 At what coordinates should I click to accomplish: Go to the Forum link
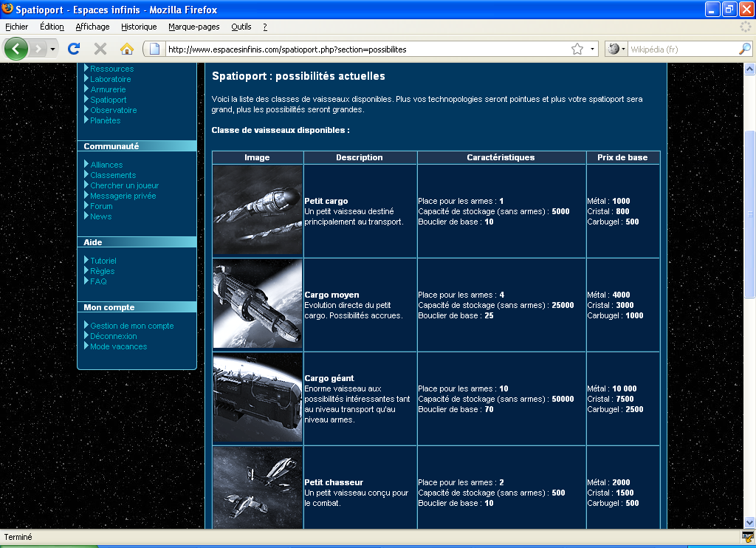coord(101,207)
